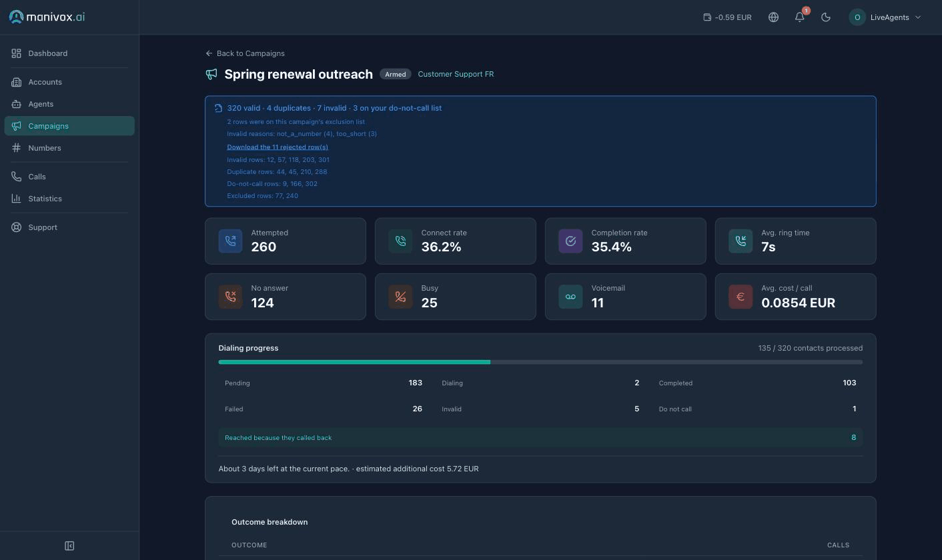Open Support in sidebar

(69, 227)
